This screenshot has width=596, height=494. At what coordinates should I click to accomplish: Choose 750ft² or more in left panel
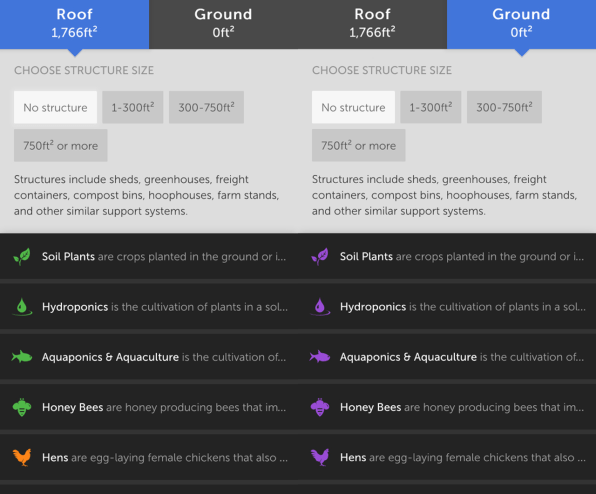pyautogui.click(x=60, y=146)
